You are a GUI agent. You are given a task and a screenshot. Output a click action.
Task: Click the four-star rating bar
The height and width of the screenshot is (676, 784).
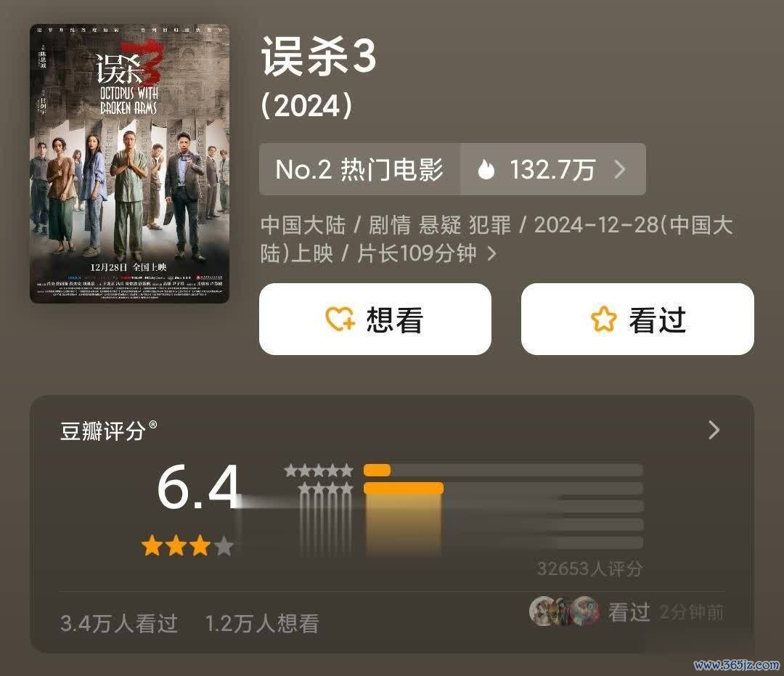point(503,489)
